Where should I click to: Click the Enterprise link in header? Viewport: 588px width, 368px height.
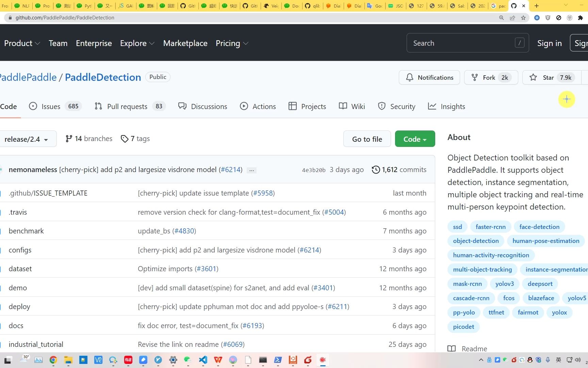(x=94, y=43)
